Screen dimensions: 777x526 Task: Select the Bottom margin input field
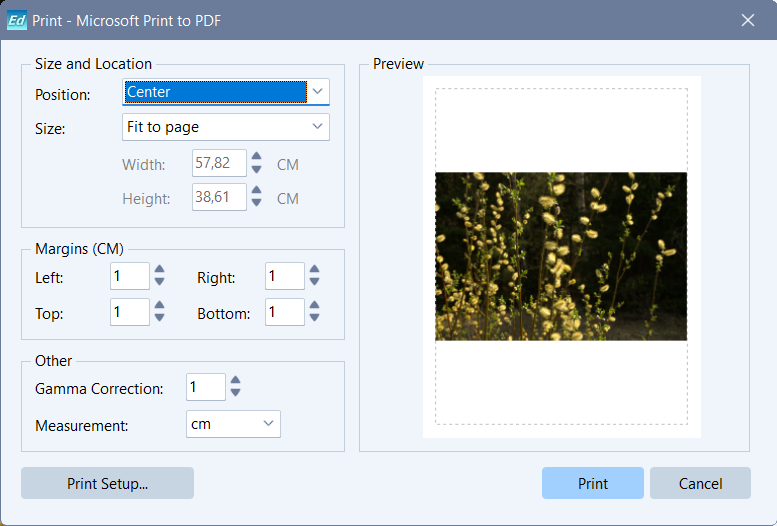click(x=284, y=313)
